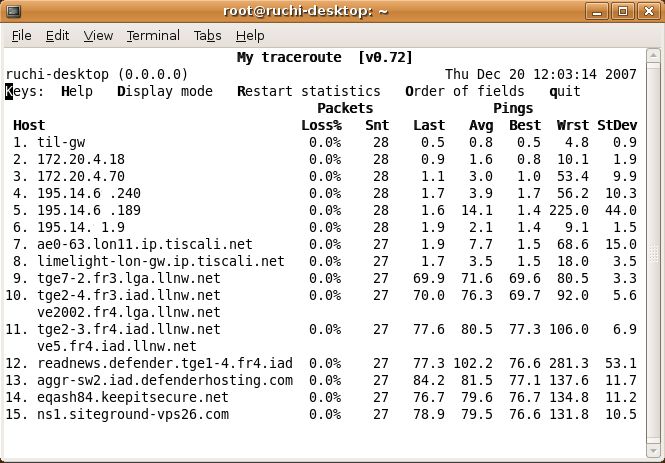Click host 'tge2-4.fr3.iad.llnw.net'

[x=129, y=296]
